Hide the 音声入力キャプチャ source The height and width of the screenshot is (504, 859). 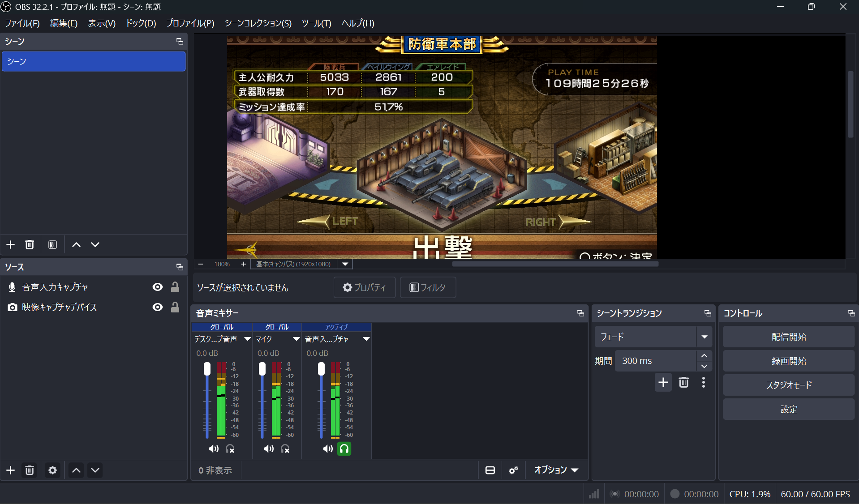(158, 287)
